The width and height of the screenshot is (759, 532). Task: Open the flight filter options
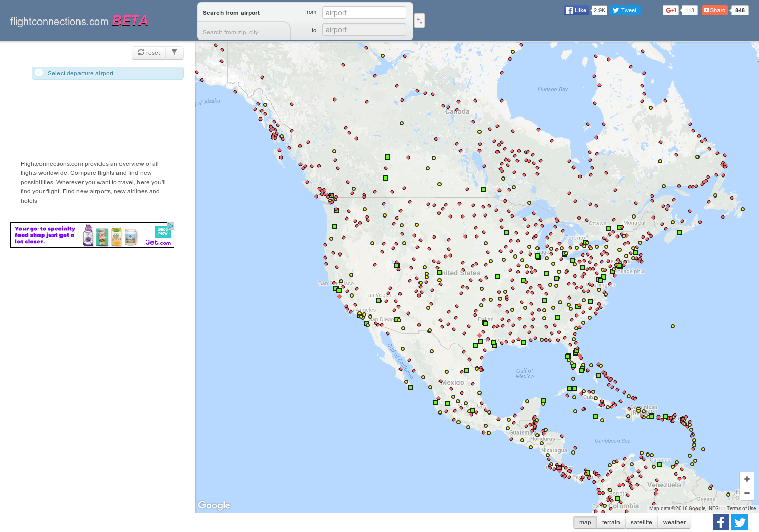pyautogui.click(x=174, y=52)
